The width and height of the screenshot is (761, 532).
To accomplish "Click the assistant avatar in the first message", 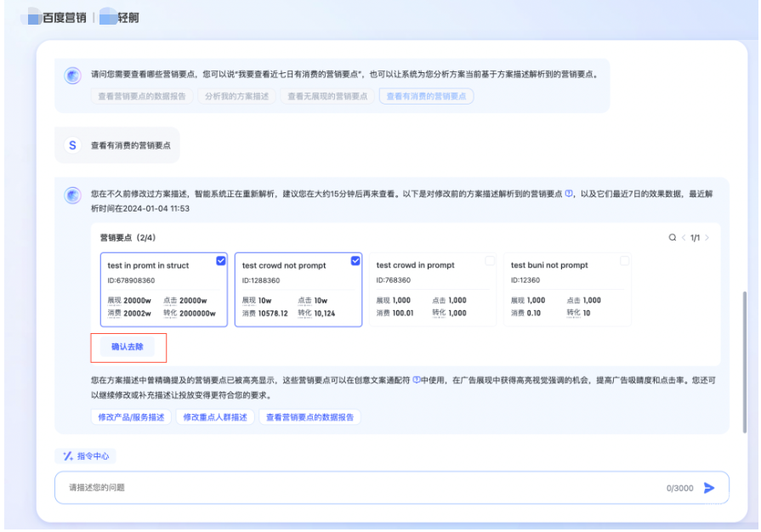I will (73, 76).
